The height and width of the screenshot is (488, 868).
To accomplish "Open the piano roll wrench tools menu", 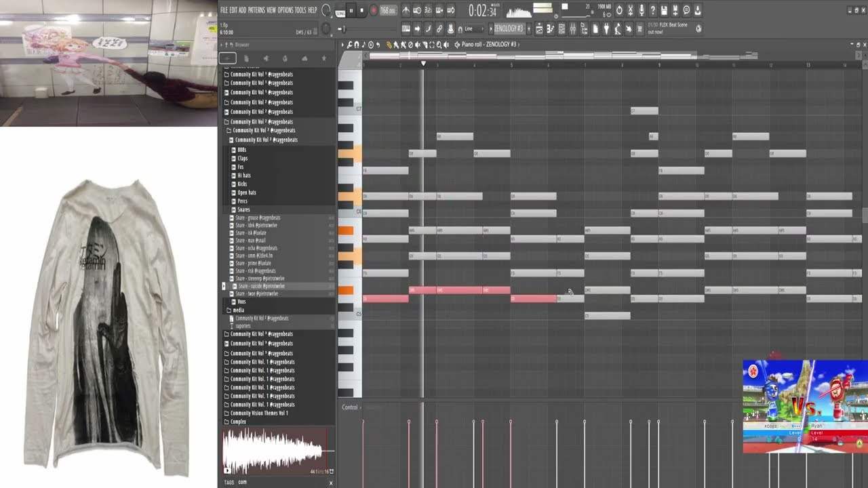I will [349, 45].
